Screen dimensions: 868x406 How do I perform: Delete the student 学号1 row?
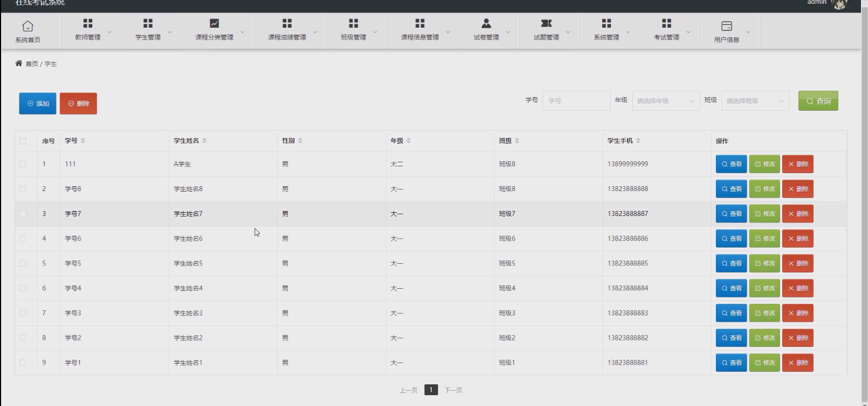(x=798, y=363)
